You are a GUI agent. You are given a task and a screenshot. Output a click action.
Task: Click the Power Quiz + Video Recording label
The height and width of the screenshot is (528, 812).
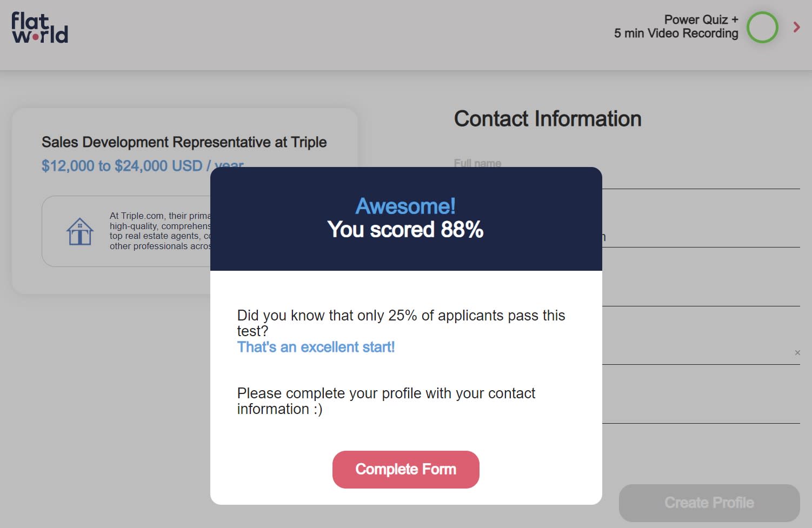pos(676,26)
